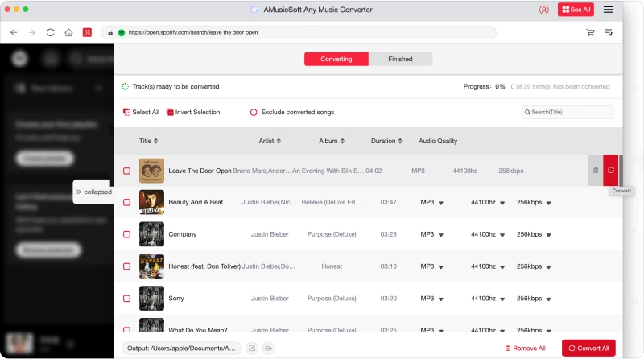Open the playlist queue icon
Image resolution: width=644 pixels, height=359 pixels.
pyautogui.click(x=609, y=32)
